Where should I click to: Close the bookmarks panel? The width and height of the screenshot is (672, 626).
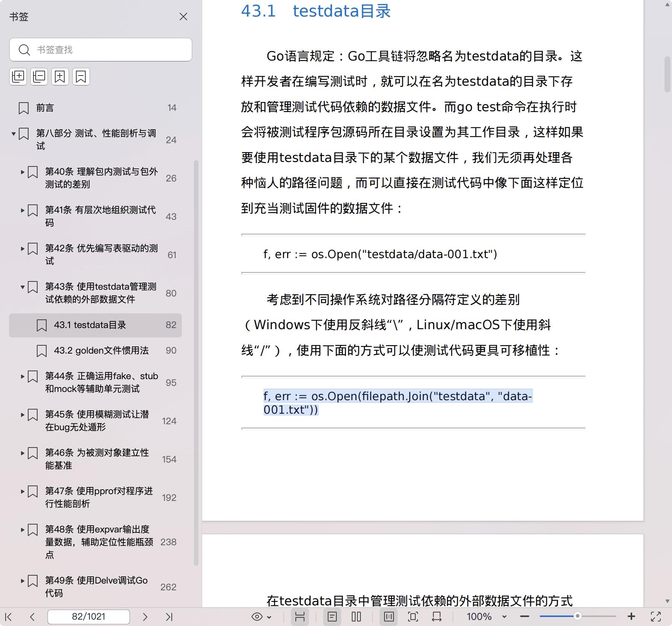click(183, 17)
